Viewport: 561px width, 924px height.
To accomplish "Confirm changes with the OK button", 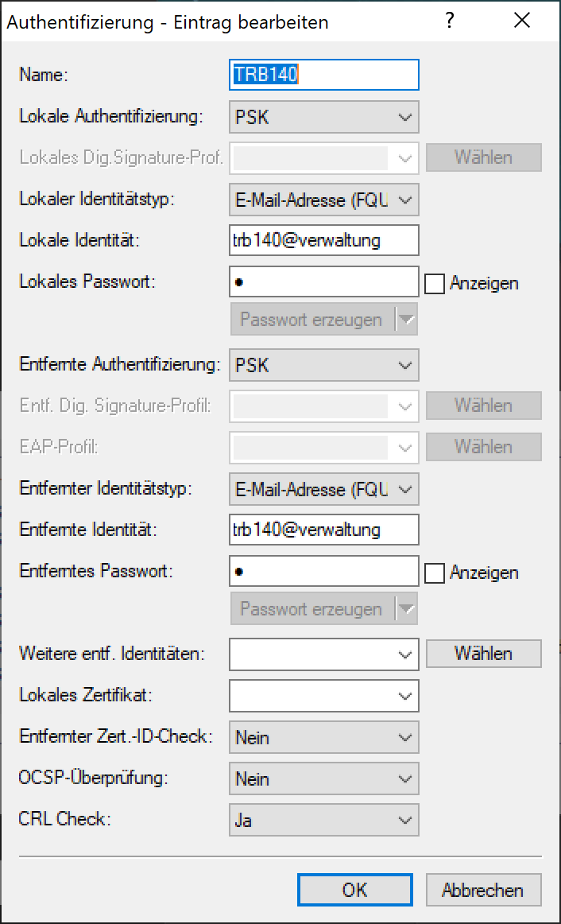I will 354,890.
